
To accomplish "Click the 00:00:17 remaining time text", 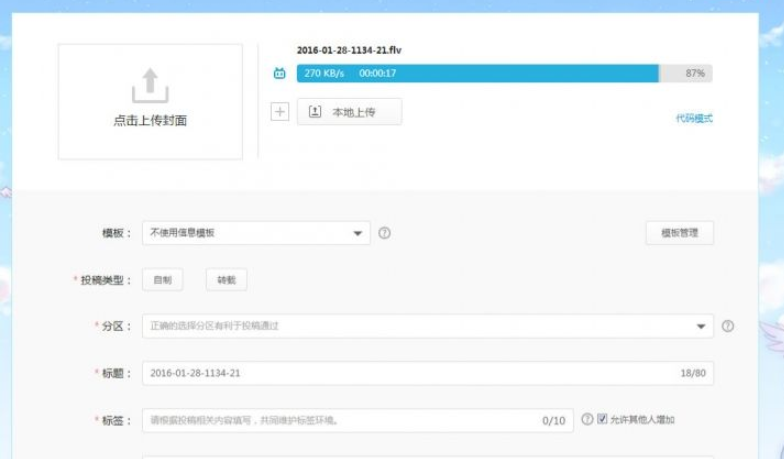I will (378, 74).
